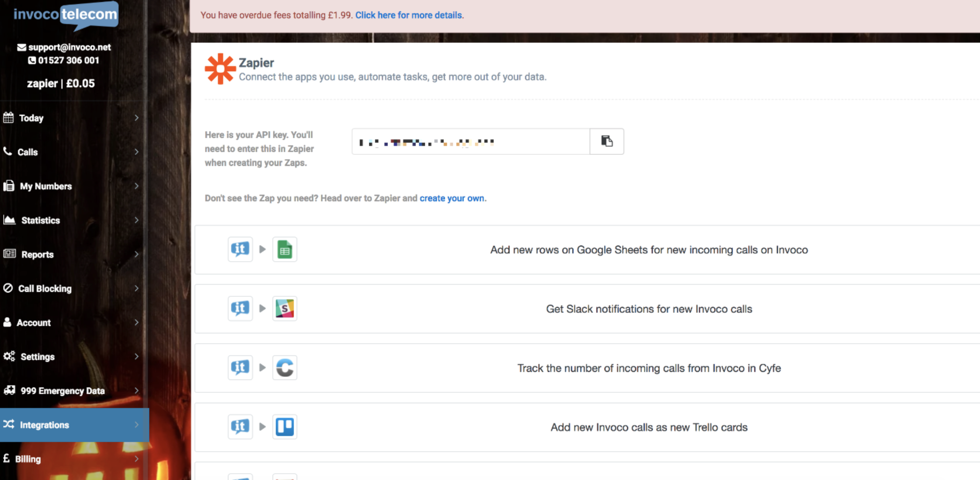Click the 999 Emergency Data ambulance icon

tap(9, 390)
